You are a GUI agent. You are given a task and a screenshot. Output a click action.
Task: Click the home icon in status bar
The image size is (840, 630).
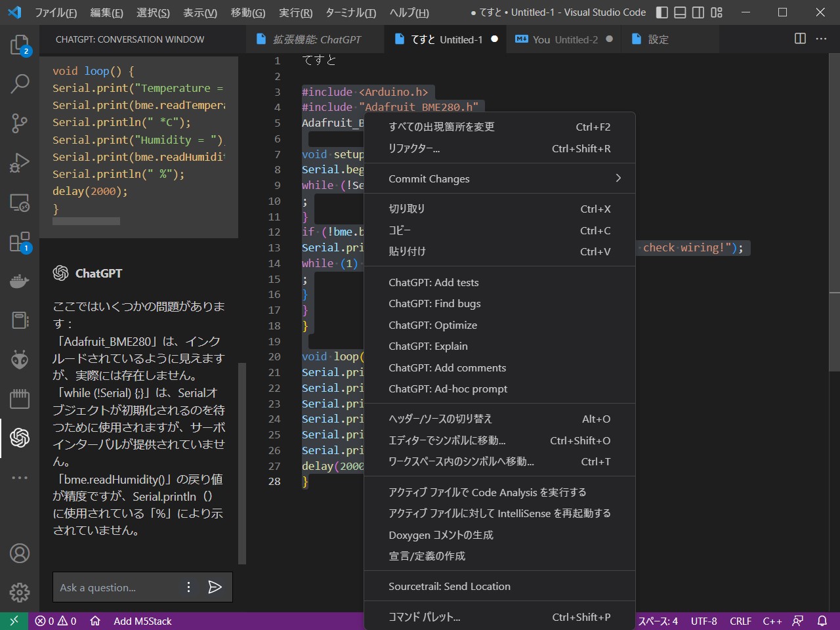(95, 621)
